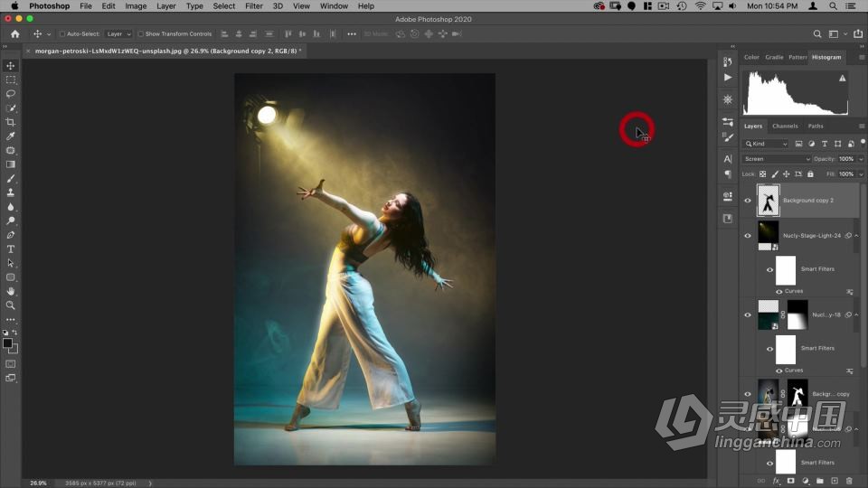Select the Lasso tool
Viewport: 868px width, 488px height.
11,94
